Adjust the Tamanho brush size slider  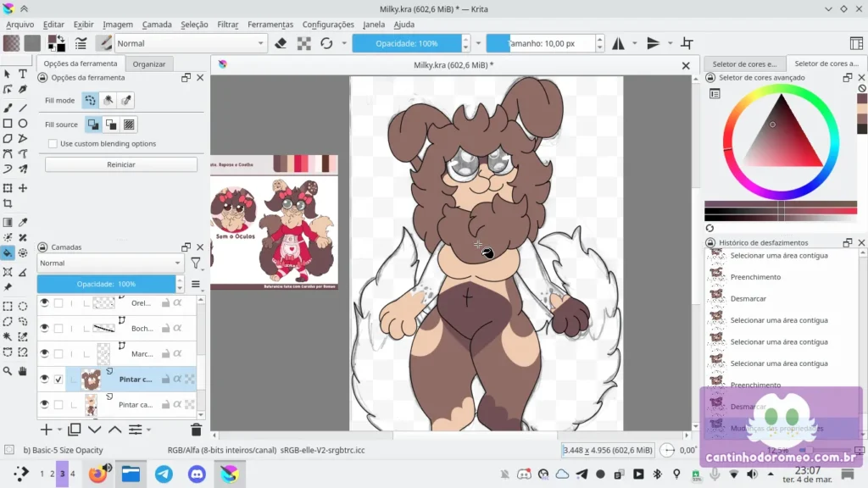(x=541, y=43)
